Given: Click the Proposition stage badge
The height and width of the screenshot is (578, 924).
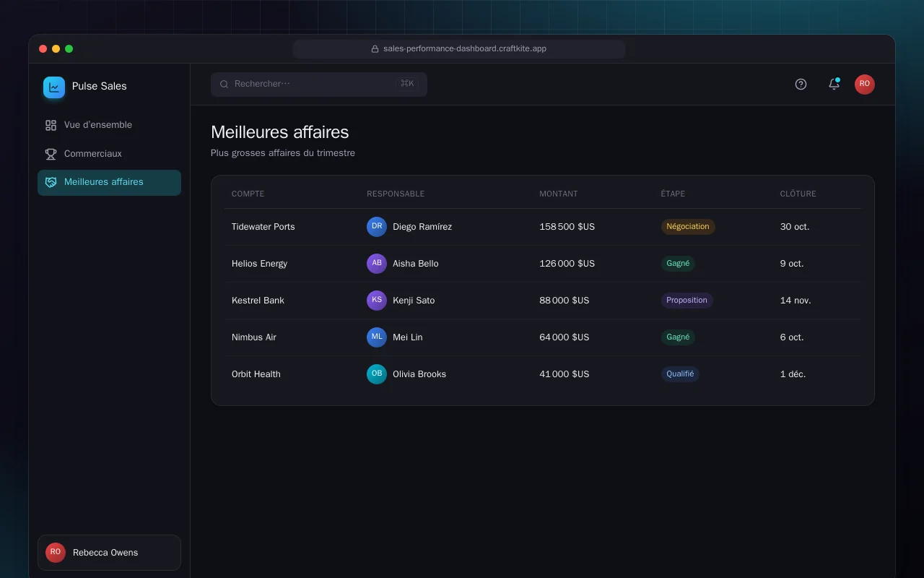Looking at the screenshot, I should [x=687, y=301].
